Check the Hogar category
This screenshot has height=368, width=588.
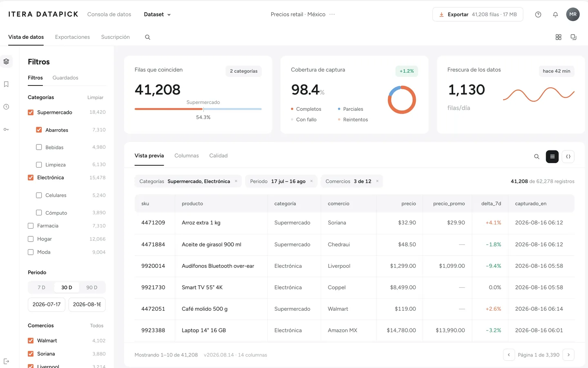click(31, 239)
